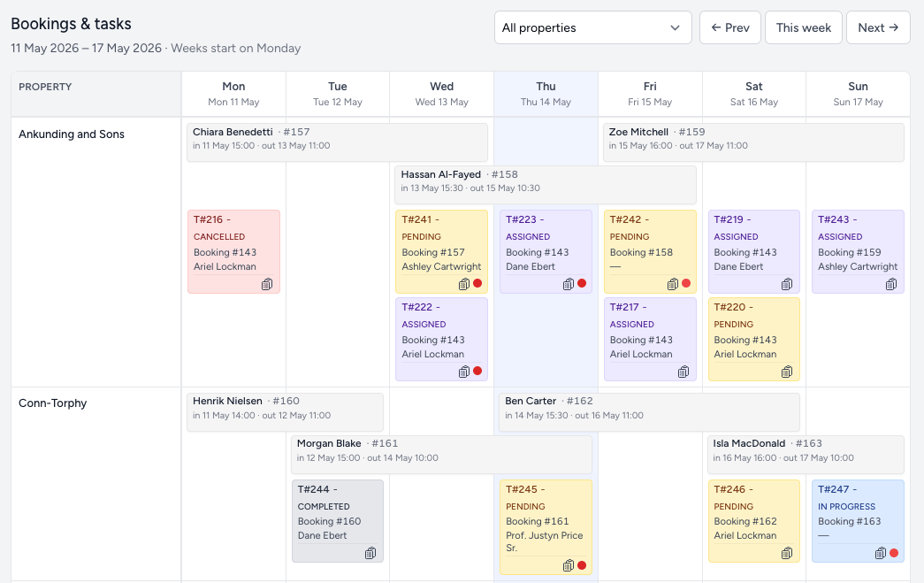Image resolution: width=924 pixels, height=583 pixels.
Task: Click clipboard icon on task T#242
Action: (x=672, y=284)
